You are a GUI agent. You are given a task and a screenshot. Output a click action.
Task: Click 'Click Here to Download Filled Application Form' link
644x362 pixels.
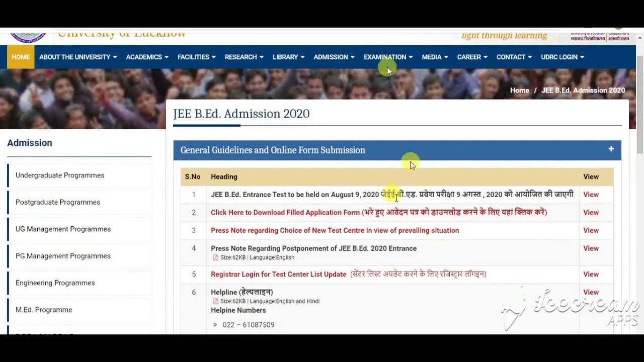point(379,213)
